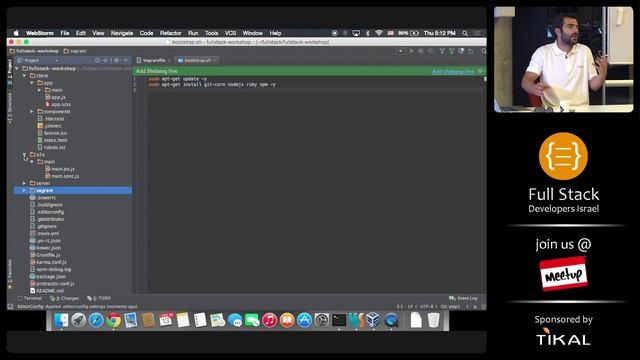640x360 pixels.
Task: Select main.spec.js in project tree
Action: pos(62,176)
